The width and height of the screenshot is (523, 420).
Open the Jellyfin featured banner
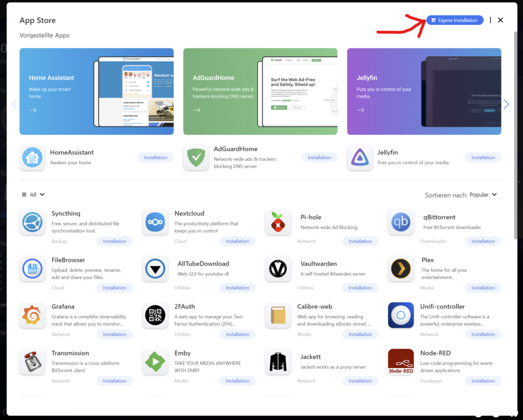pyautogui.click(x=424, y=91)
